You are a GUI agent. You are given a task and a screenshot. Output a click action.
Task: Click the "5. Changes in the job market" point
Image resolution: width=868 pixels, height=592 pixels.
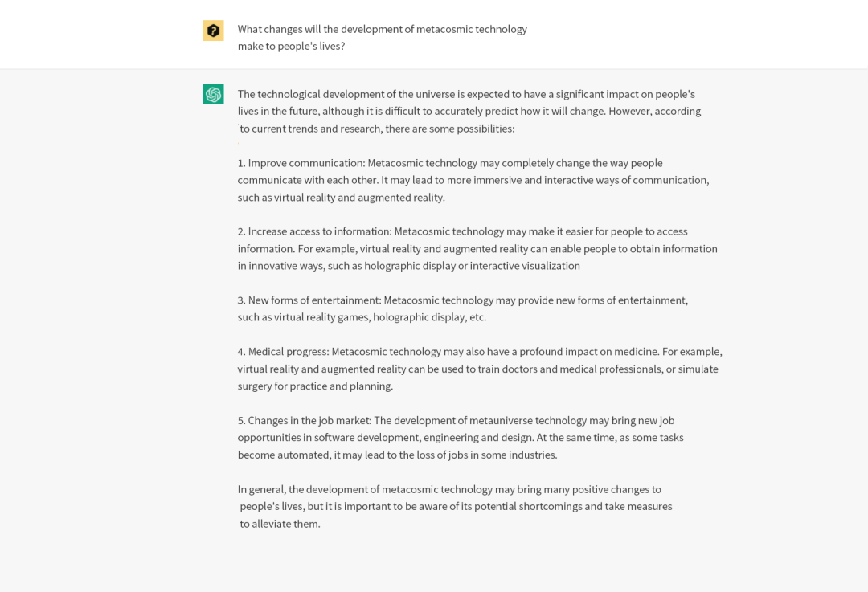pyautogui.click(x=456, y=421)
